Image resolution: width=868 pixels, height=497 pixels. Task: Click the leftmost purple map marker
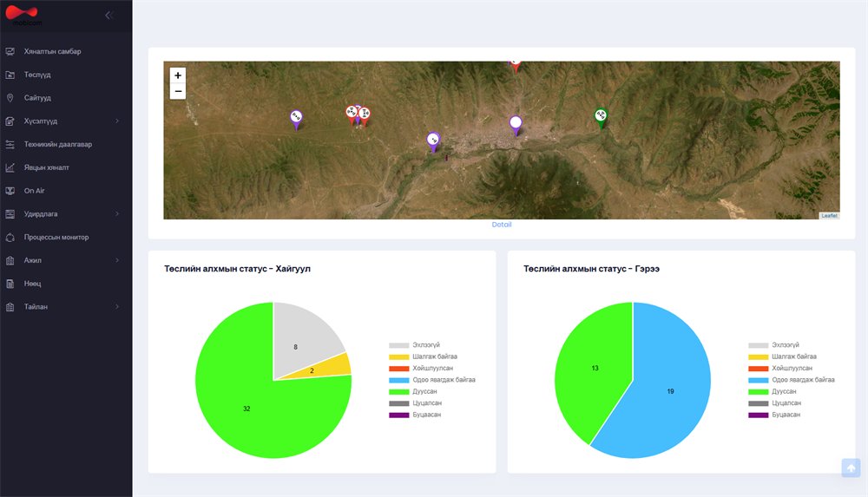click(x=296, y=120)
